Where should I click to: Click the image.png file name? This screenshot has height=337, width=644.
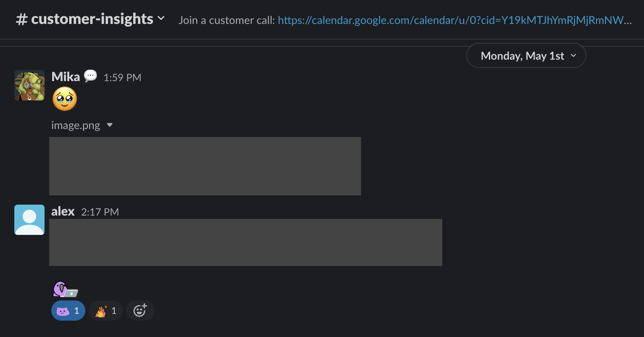[76, 125]
